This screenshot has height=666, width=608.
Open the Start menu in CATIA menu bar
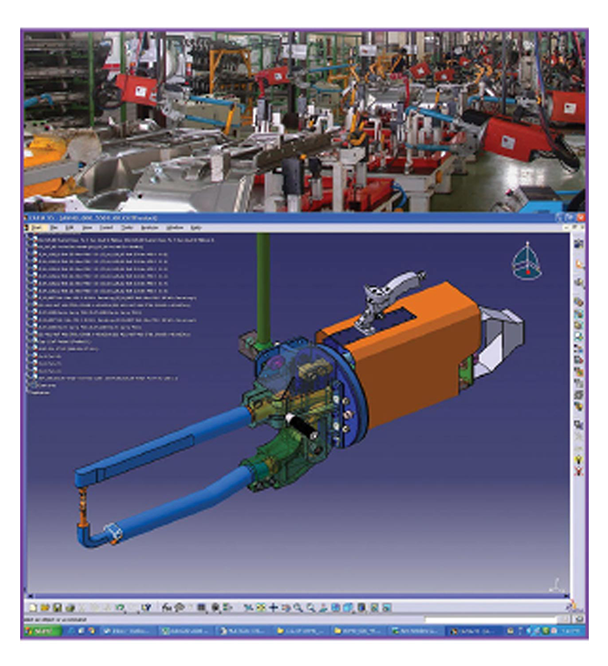click(x=37, y=228)
